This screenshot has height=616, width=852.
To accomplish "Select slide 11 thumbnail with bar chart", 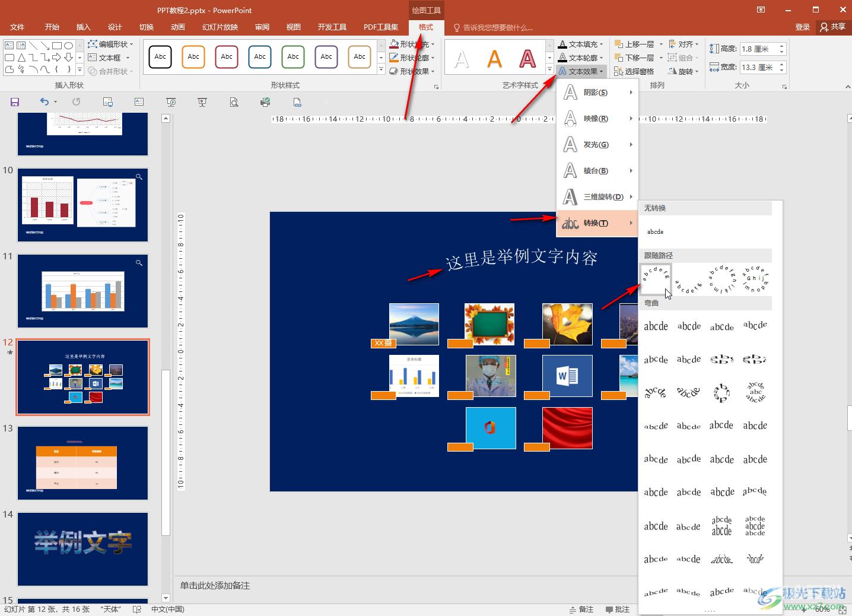I will (83, 291).
